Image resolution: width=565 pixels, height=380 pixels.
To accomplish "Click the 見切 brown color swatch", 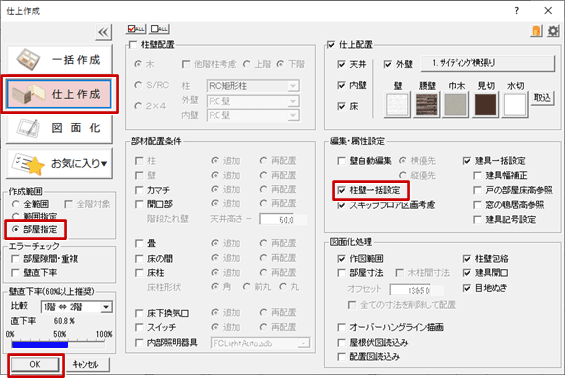I will [485, 105].
